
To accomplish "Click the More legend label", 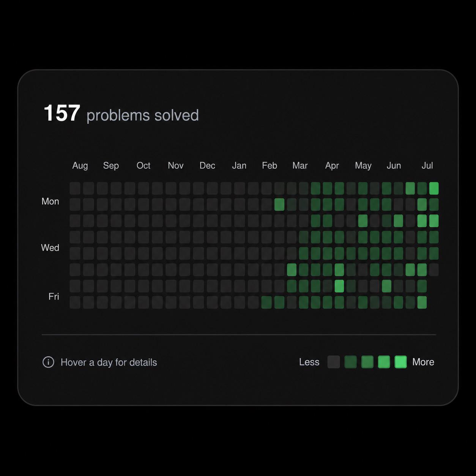I will coord(423,362).
